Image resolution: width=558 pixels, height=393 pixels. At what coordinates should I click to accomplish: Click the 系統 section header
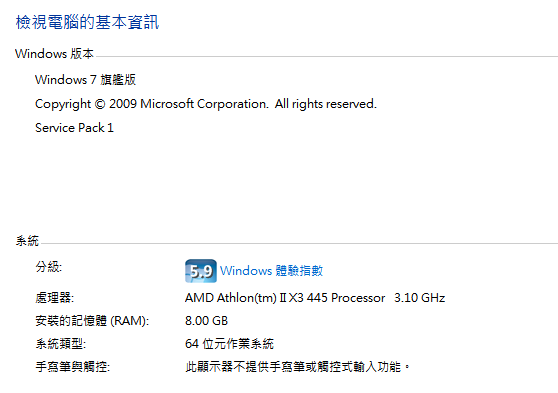tap(27, 241)
